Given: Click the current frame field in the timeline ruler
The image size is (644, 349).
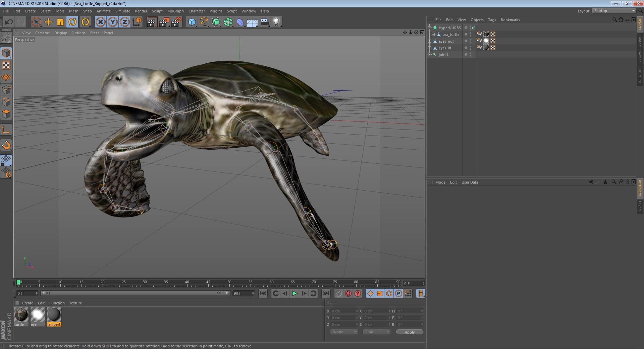Looking at the screenshot, I should point(414,284).
